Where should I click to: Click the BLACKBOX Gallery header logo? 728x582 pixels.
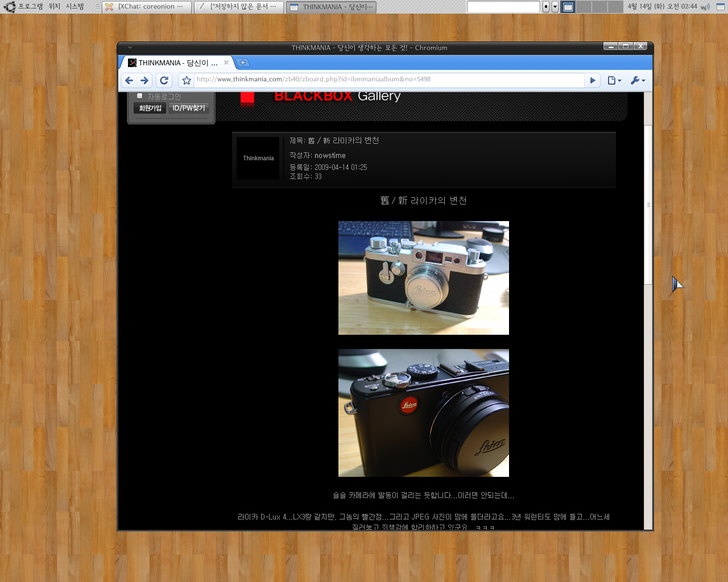337,96
